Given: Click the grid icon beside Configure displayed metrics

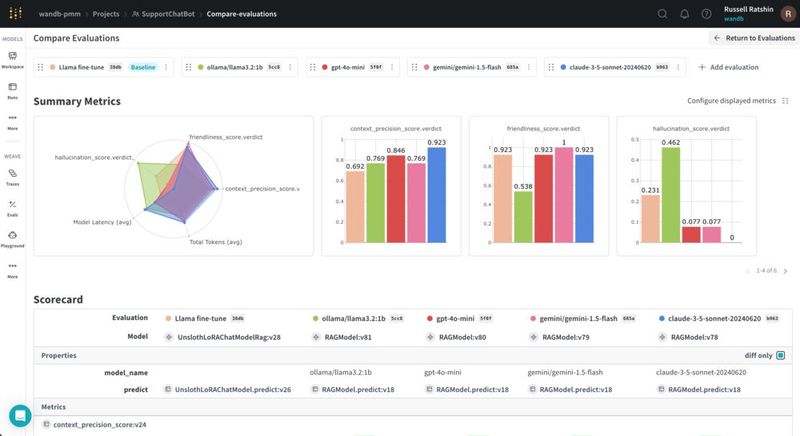Looking at the screenshot, I should point(785,101).
